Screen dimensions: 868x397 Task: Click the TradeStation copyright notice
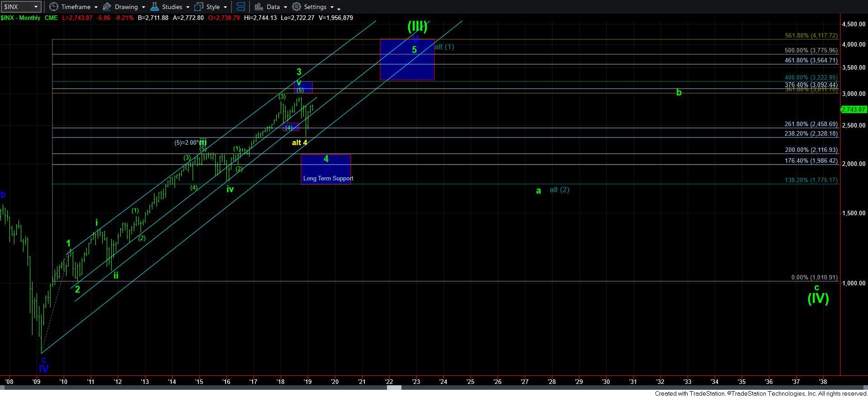761,393
